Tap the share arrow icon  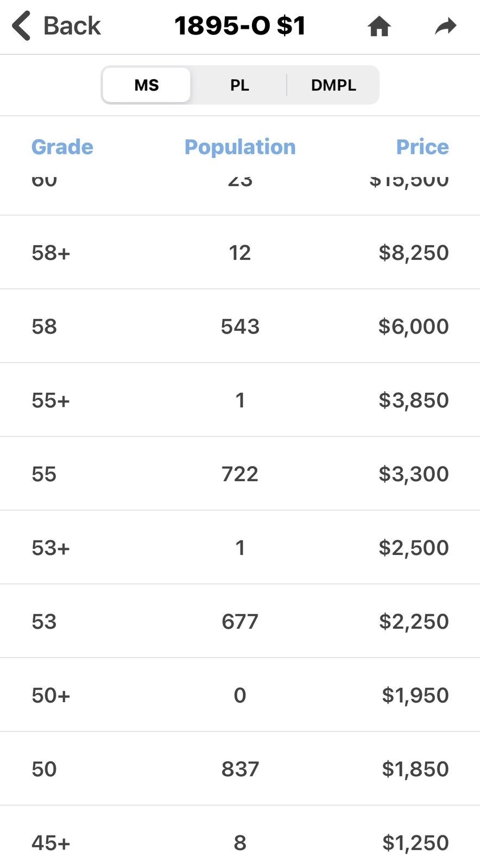point(446,26)
